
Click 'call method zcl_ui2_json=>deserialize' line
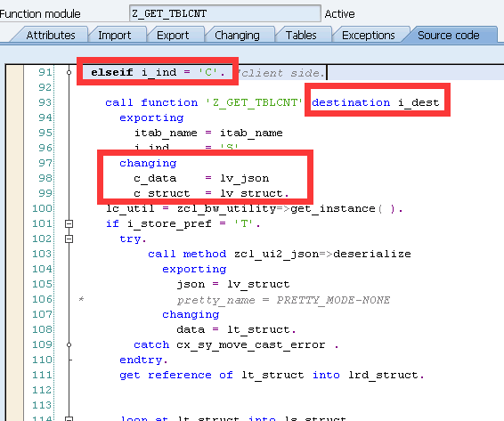coord(280,254)
